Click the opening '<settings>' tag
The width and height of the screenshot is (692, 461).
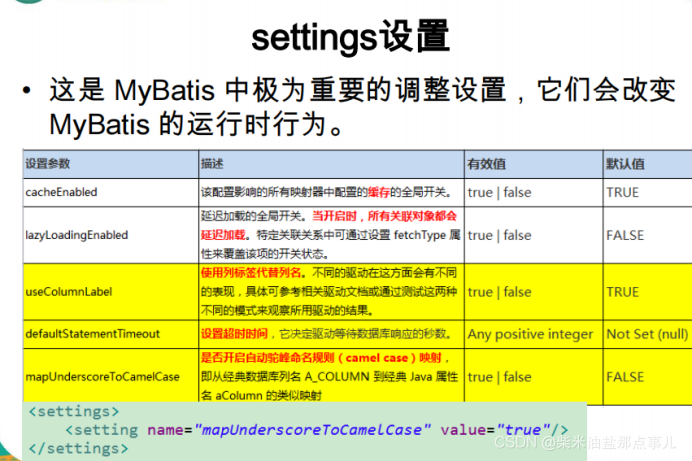pyautogui.click(x=74, y=411)
